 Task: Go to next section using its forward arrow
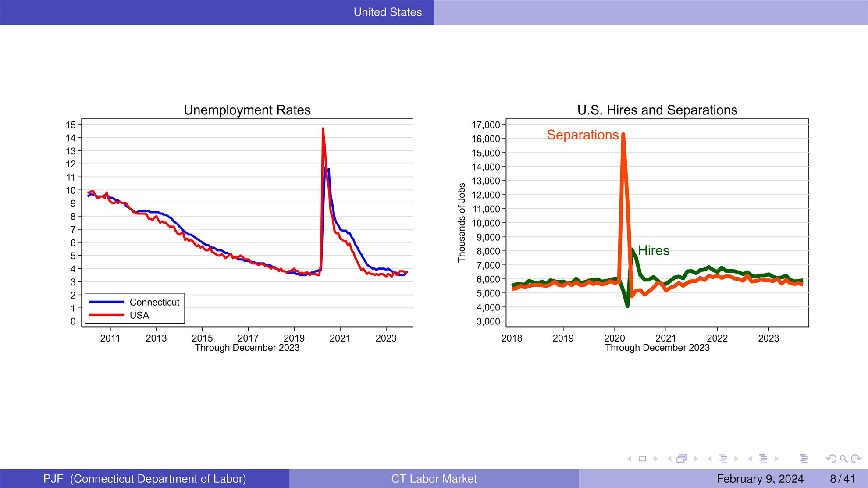776,459
